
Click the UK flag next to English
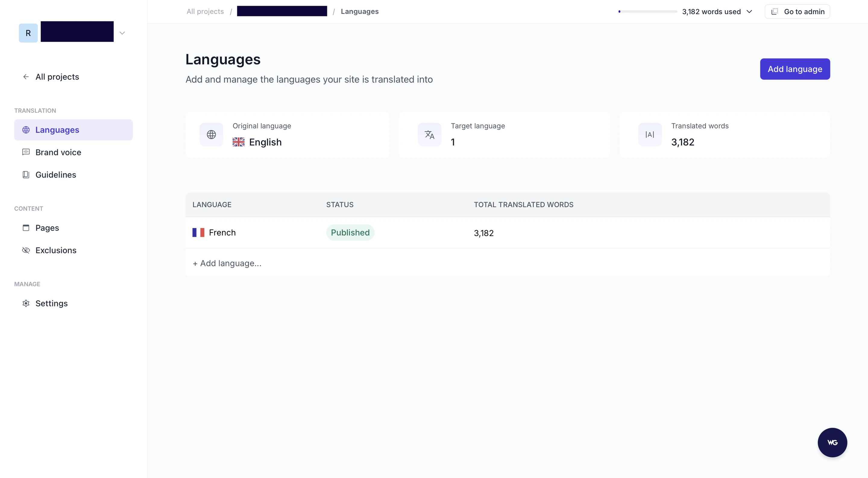tap(239, 142)
